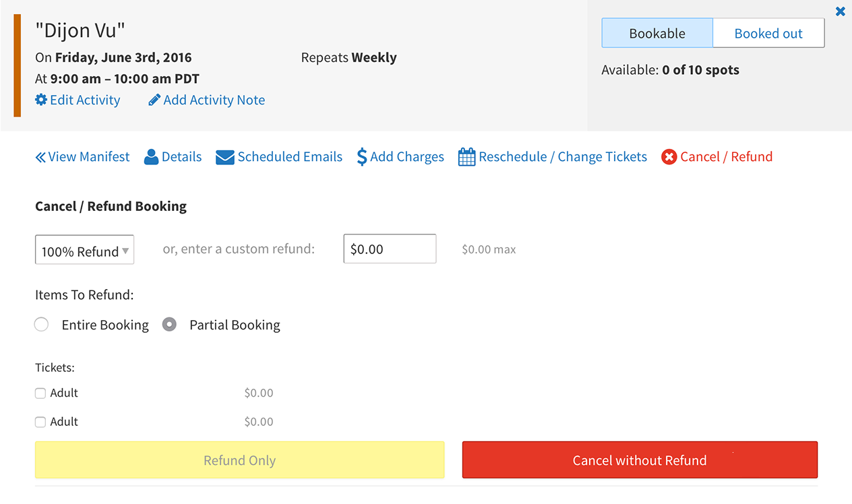Close the booking panel with the blue X
The image size is (852, 504).
(841, 11)
